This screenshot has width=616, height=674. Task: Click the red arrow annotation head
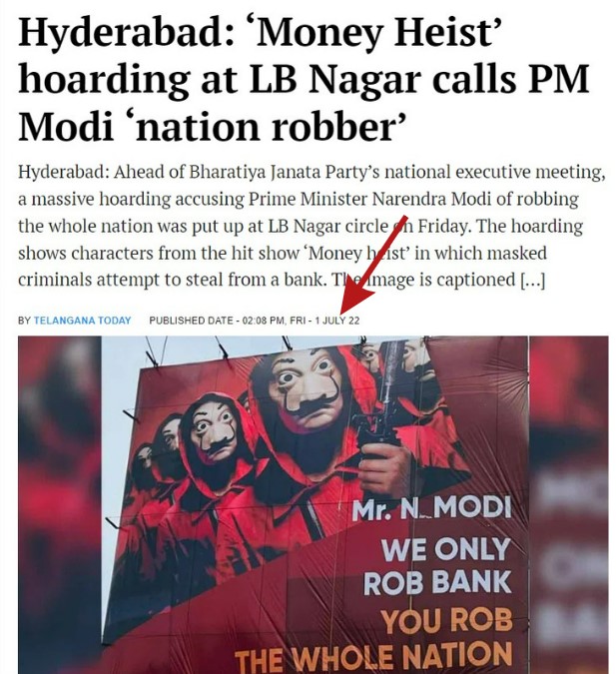tap(354, 300)
